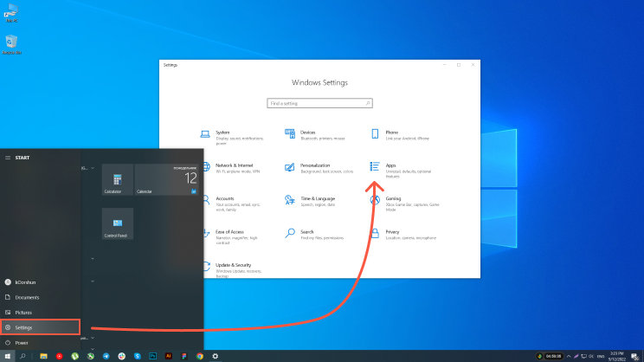Switch the ENG input language indicator
644x362 pixels.
point(601,356)
